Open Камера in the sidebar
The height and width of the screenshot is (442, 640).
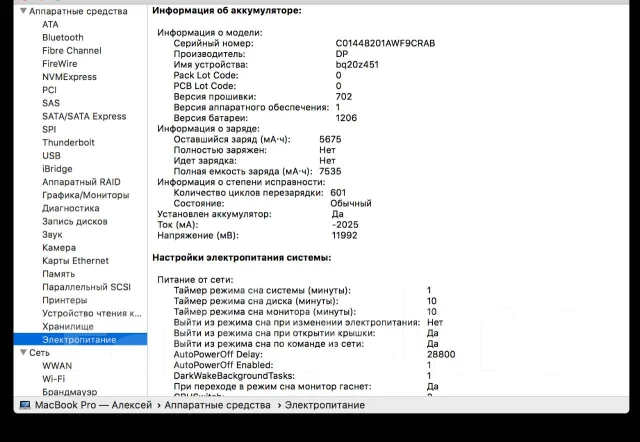coord(59,248)
